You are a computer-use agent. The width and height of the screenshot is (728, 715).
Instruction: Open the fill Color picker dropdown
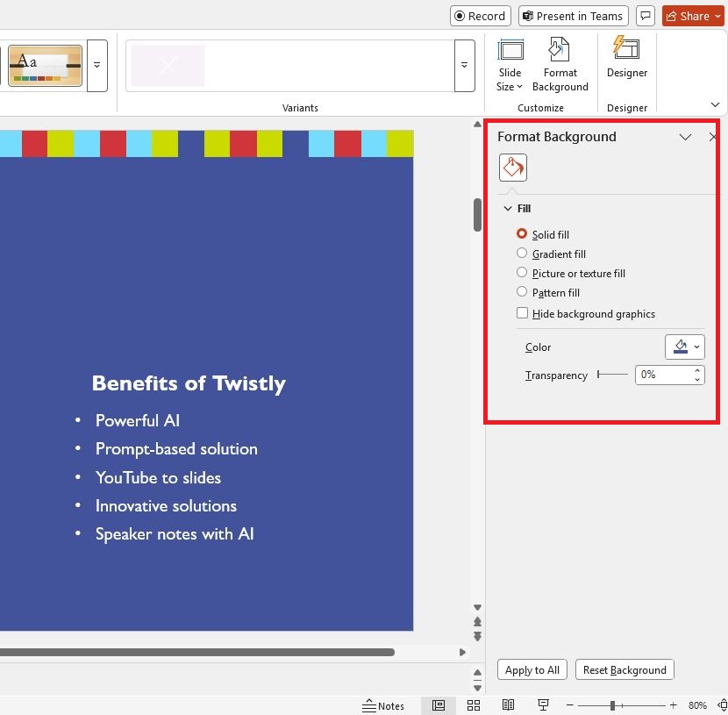(x=685, y=347)
